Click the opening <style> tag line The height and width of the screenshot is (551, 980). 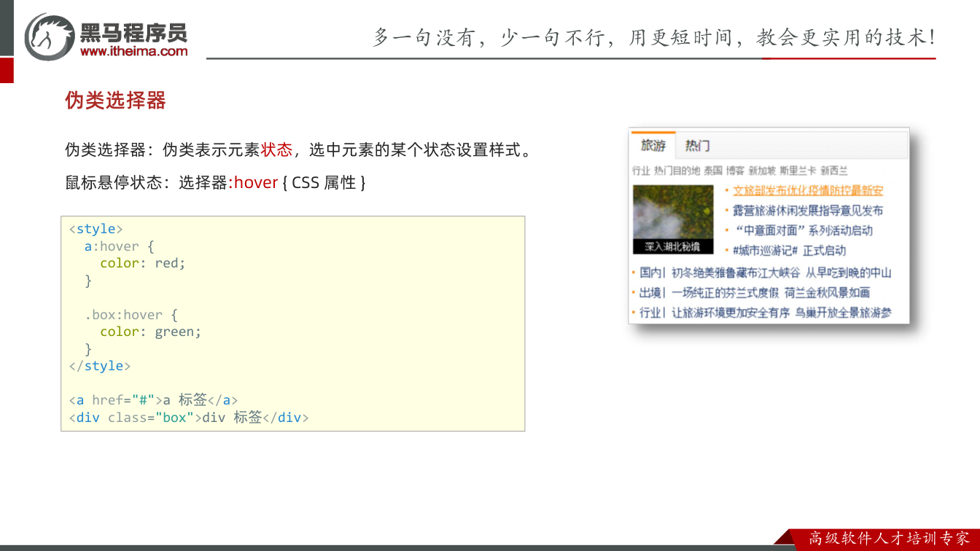click(x=96, y=229)
